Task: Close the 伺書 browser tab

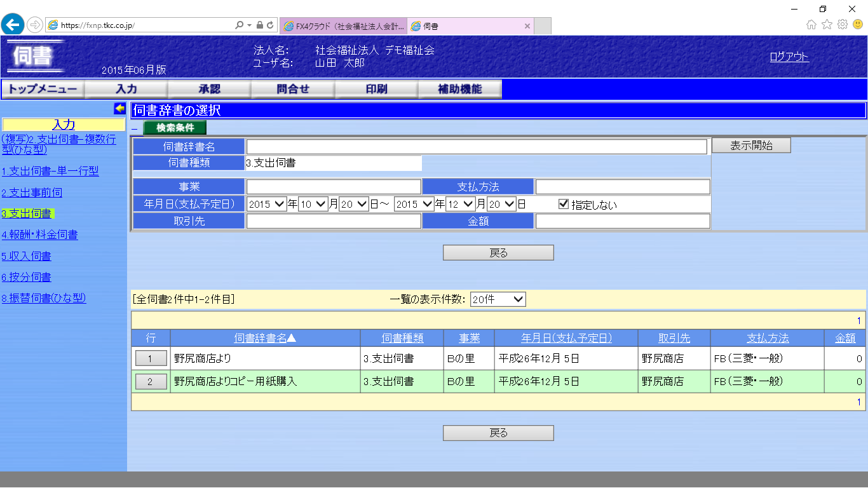Action: point(527,26)
